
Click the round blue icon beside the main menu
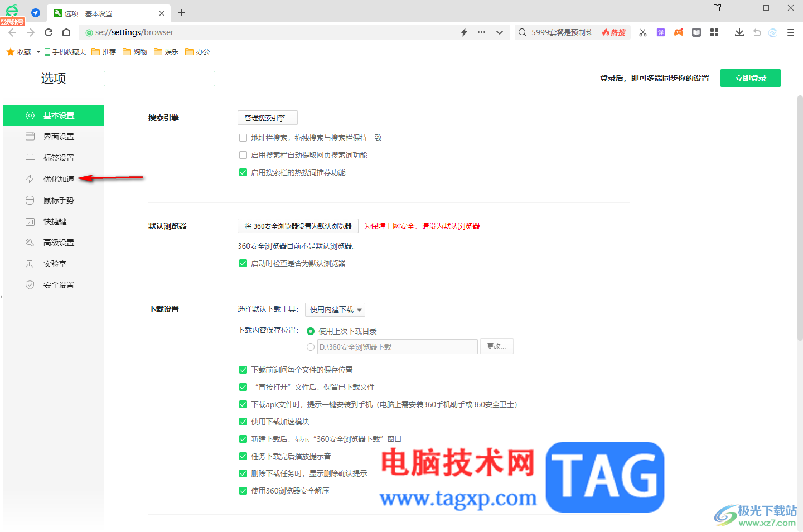[773, 32]
